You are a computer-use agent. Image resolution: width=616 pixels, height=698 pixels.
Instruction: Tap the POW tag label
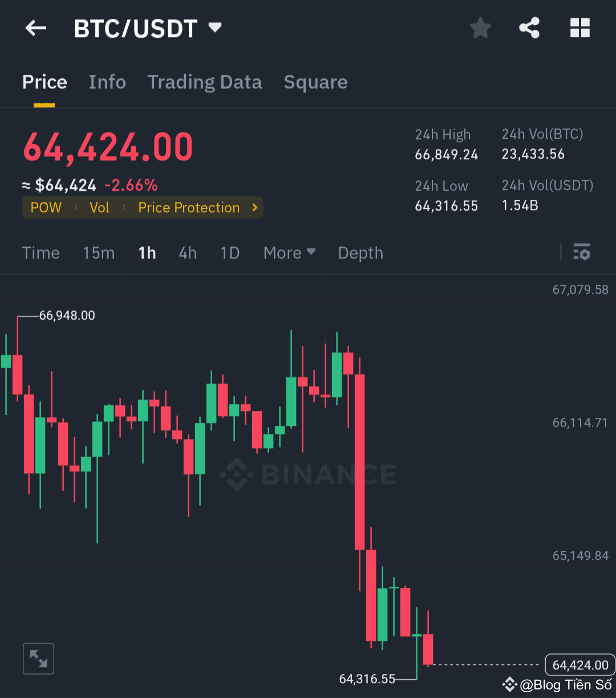(46, 207)
